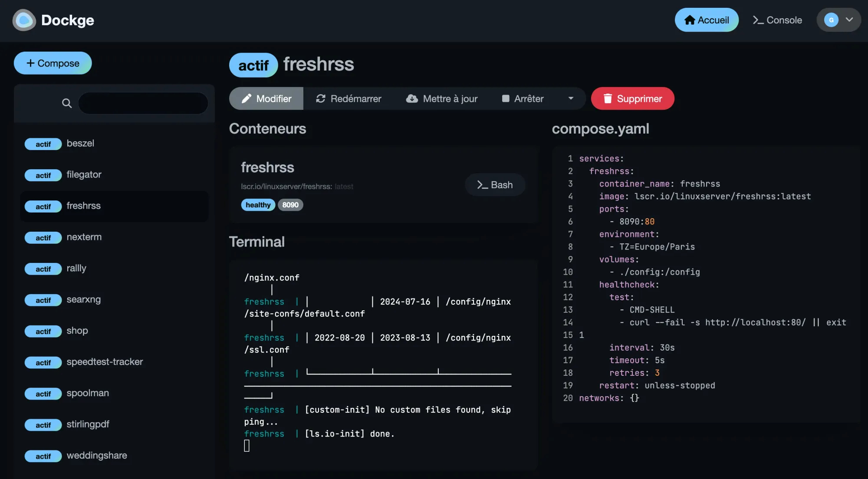Viewport: 868px width, 479px height.
Task: Open the Console page
Action: tap(777, 20)
